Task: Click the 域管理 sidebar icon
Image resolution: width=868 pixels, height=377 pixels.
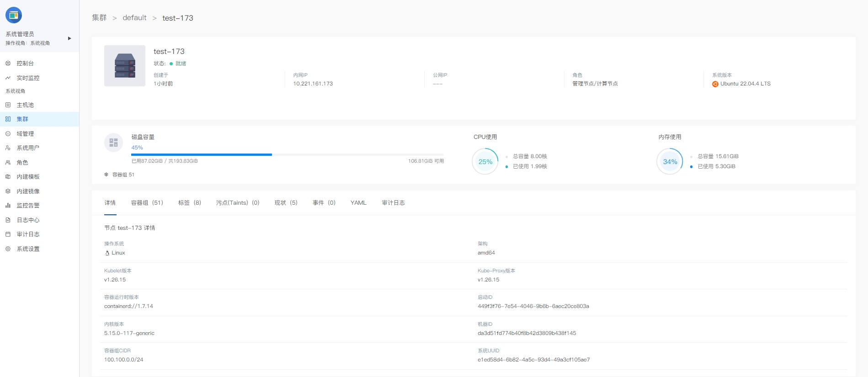Action: [x=8, y=134]
